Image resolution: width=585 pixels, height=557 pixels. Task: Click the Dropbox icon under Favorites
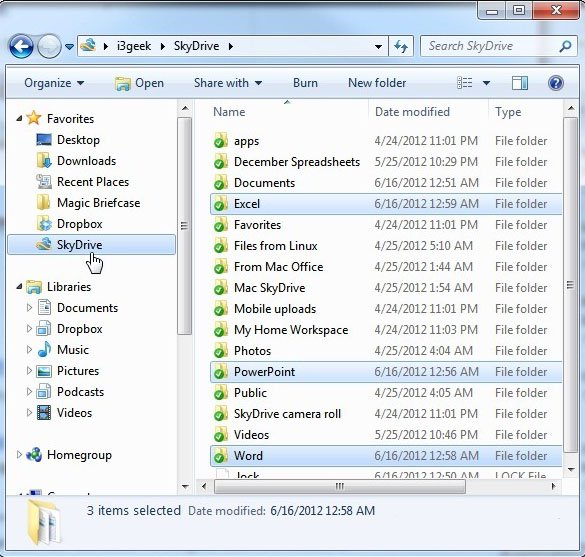coord(44,223)
